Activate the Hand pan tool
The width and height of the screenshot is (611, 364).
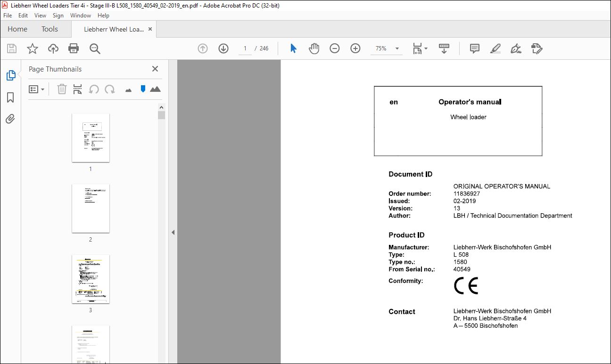[x=314, y=49]
